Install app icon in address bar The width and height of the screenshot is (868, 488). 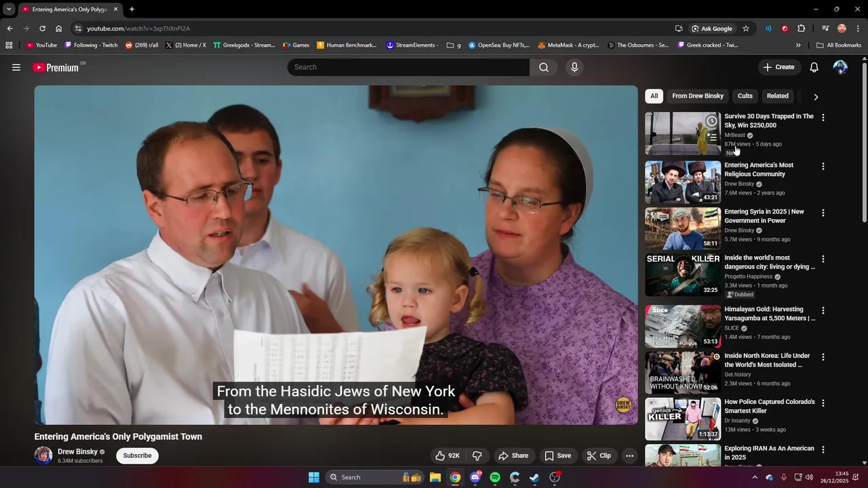pos(679,28)
